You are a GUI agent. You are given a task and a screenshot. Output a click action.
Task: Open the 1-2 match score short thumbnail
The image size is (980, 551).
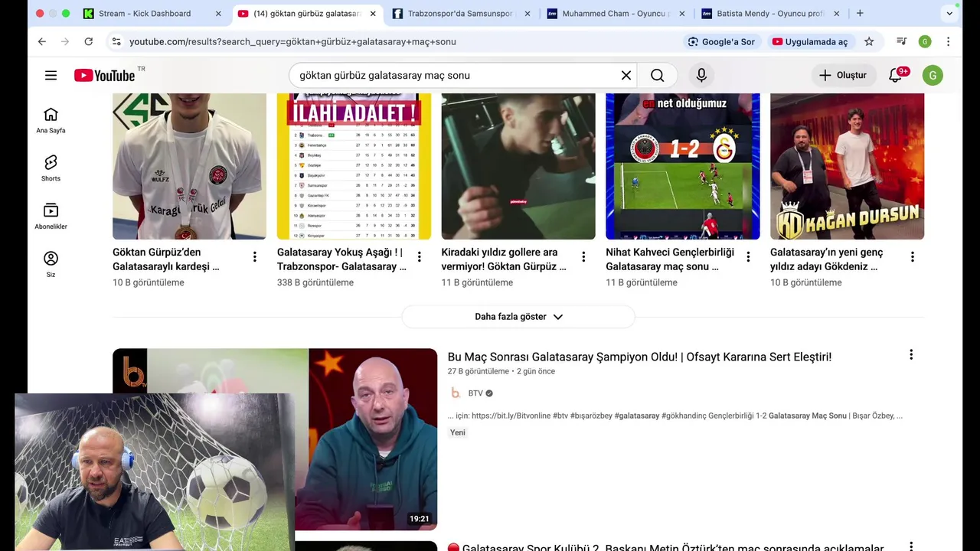point(683,166)
